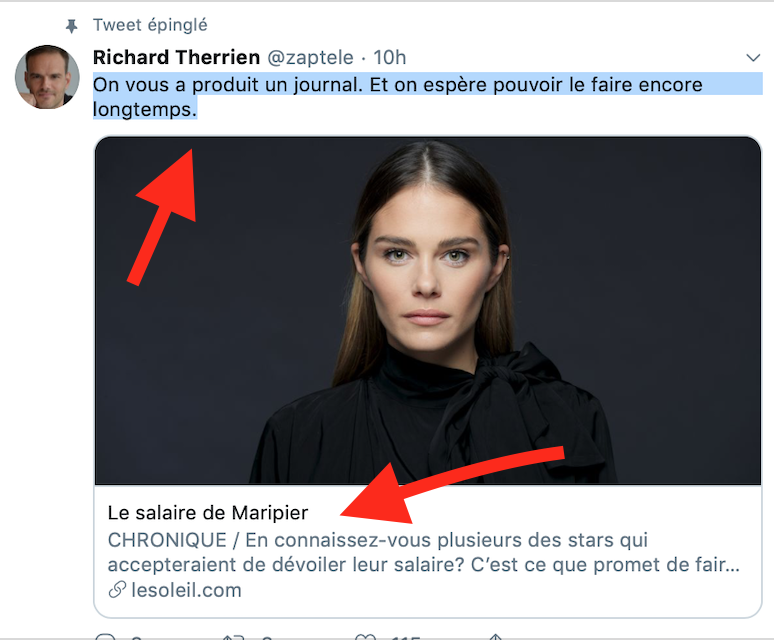Click the Richard Therrien display name

tap(176, 57)
